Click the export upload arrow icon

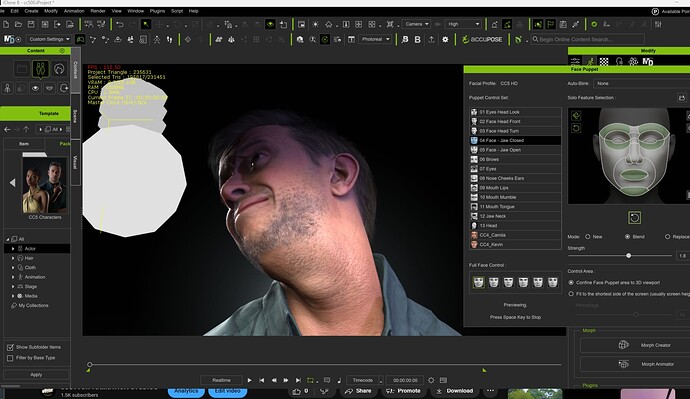[431, 40]
